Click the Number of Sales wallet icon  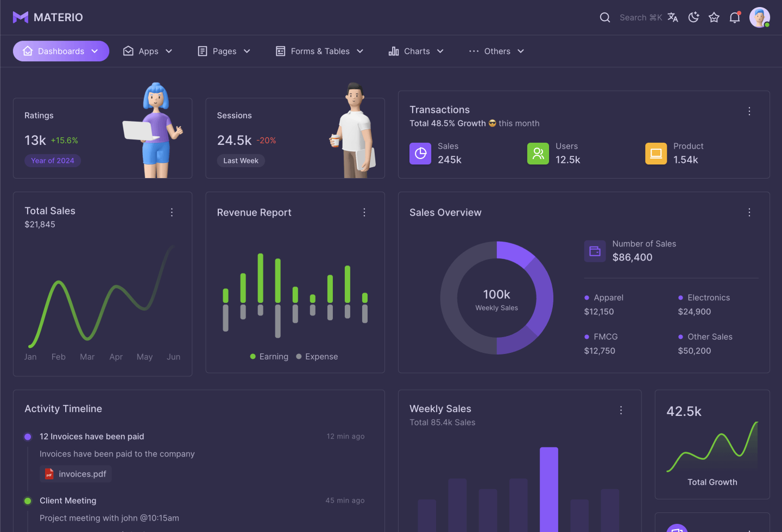(x=595, y=251)
